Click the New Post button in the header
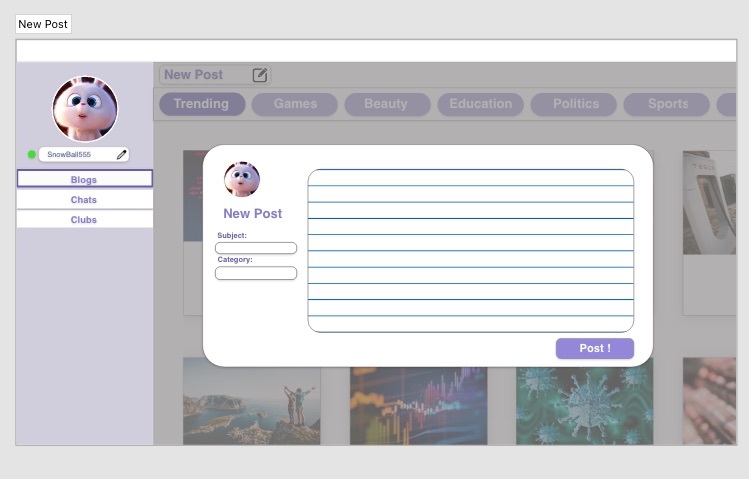Image resolution: width=749 pixels, height=479 pixels. pos(215,75)
